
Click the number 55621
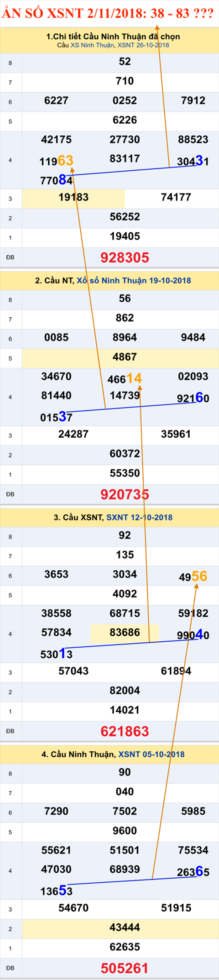(56, 850)
